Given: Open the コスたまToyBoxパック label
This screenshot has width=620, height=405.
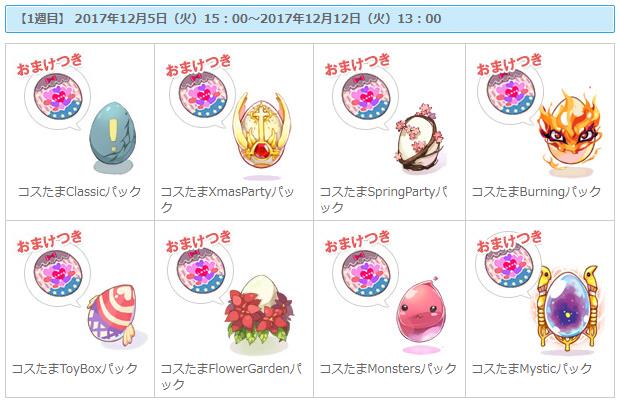Looking at the screenshot, I should click(75, 369).
